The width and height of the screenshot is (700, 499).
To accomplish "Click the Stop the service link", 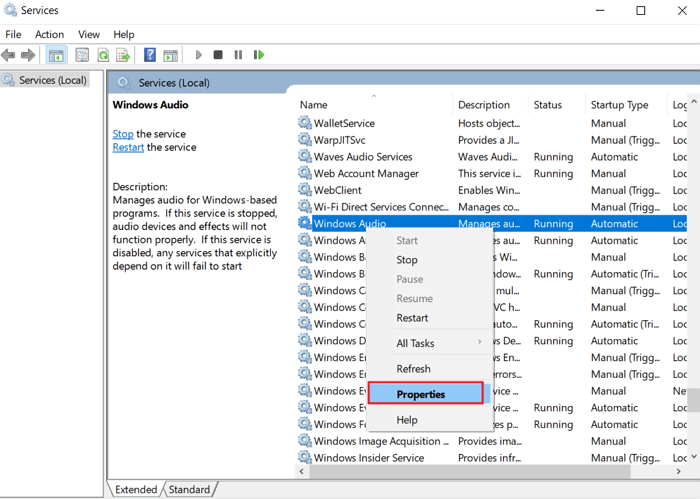I will pyautogui.click(x=123, y=134).
